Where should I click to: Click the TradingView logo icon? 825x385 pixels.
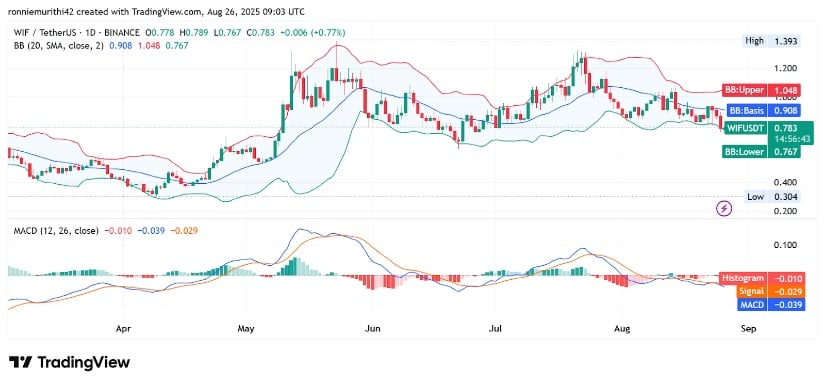point(20,362)
